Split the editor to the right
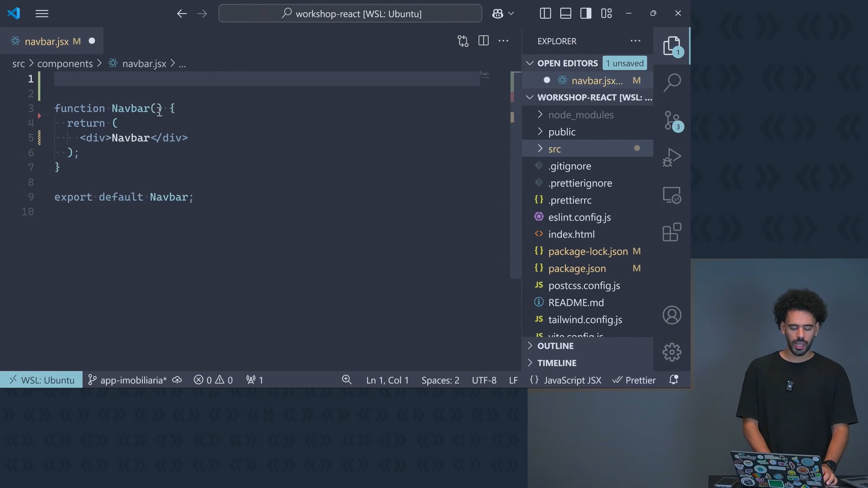This screenshot has height=488, width=868. pos(483,41)
